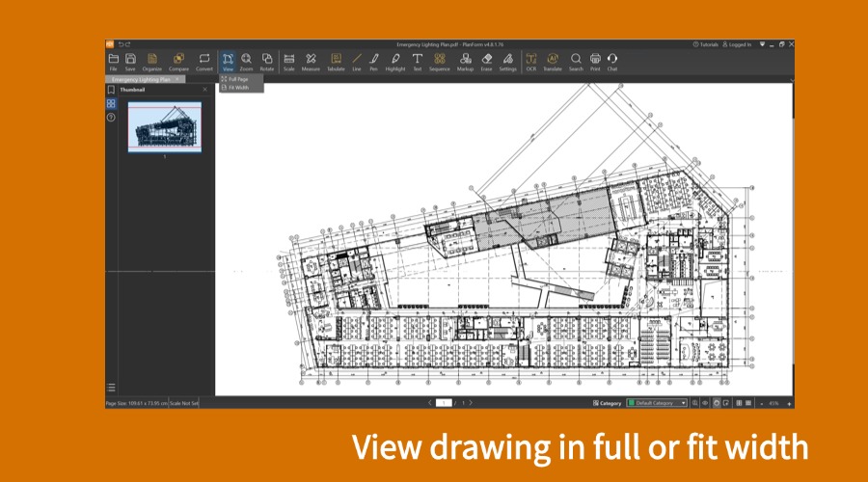The height and width of the screenshot is (482, 868).
Task: Select the thumbnails grid sidebar icon
Action: coord(111,103)
